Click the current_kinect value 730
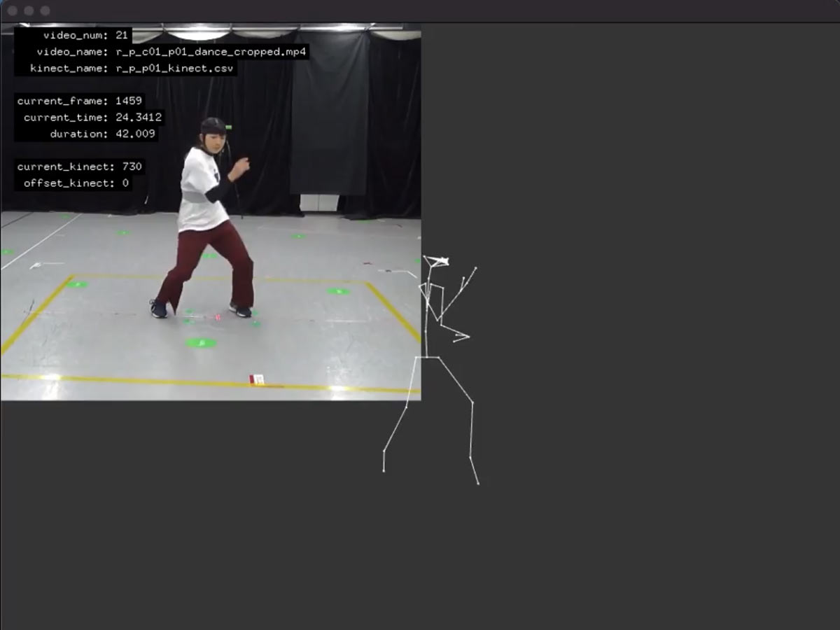 click(x=128, y=167)
